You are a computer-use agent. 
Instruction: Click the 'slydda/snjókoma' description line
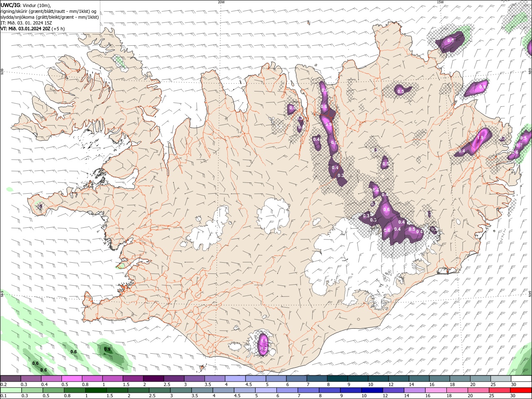50,17
